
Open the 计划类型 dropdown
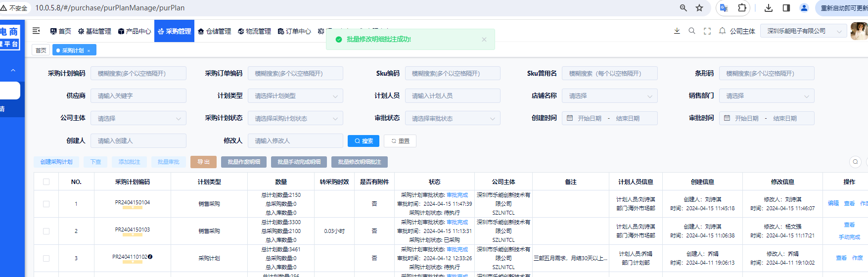[295, 96]
